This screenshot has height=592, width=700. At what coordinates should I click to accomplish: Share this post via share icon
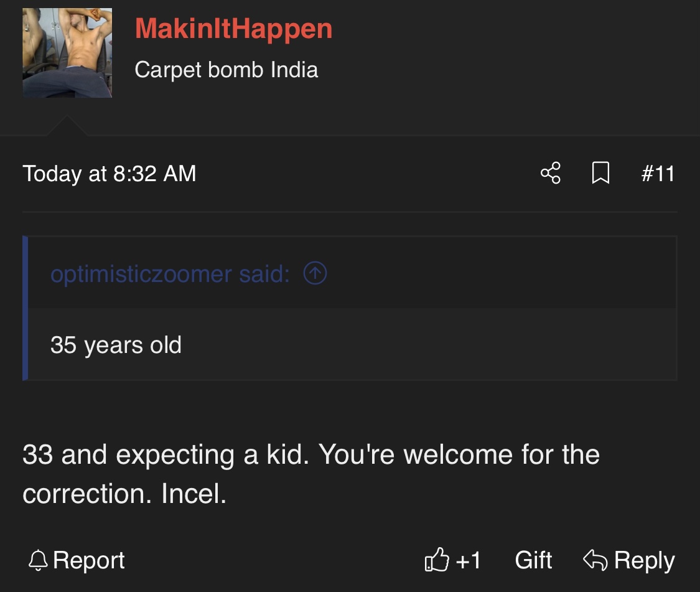[551, 173]
